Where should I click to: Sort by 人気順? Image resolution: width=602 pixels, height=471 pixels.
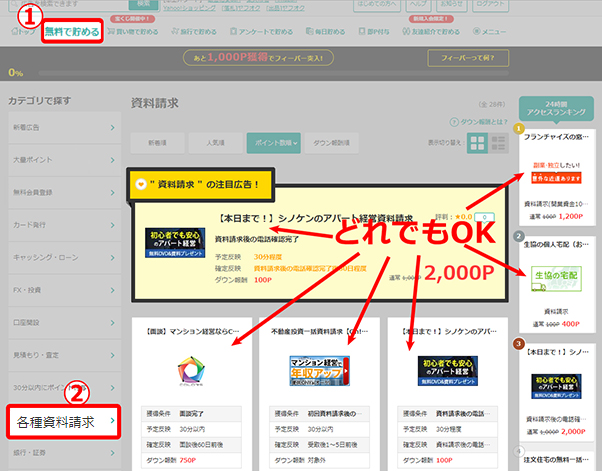pyautogui.click(x=214, y=143)
